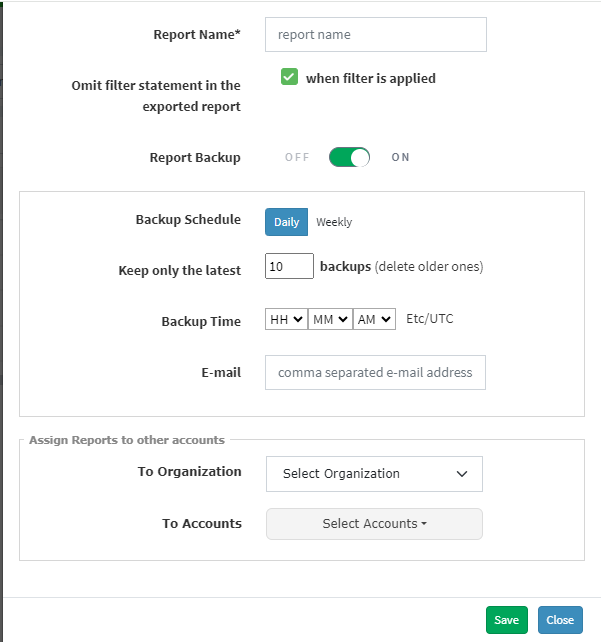The width and height of the screenshot is (601, 642).
Task: Uncheck the 'when filter is applied' checkbox
Action: 289,77
